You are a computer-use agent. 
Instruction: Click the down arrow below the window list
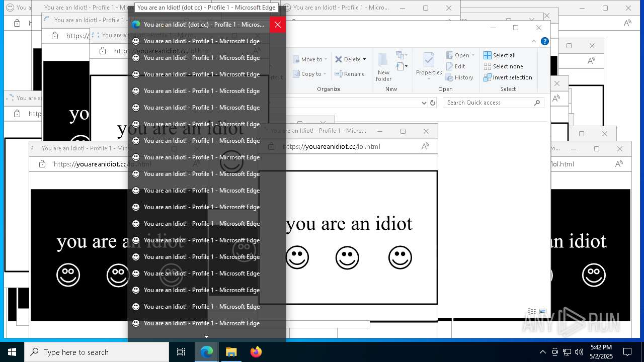click(x=206, y=337)
